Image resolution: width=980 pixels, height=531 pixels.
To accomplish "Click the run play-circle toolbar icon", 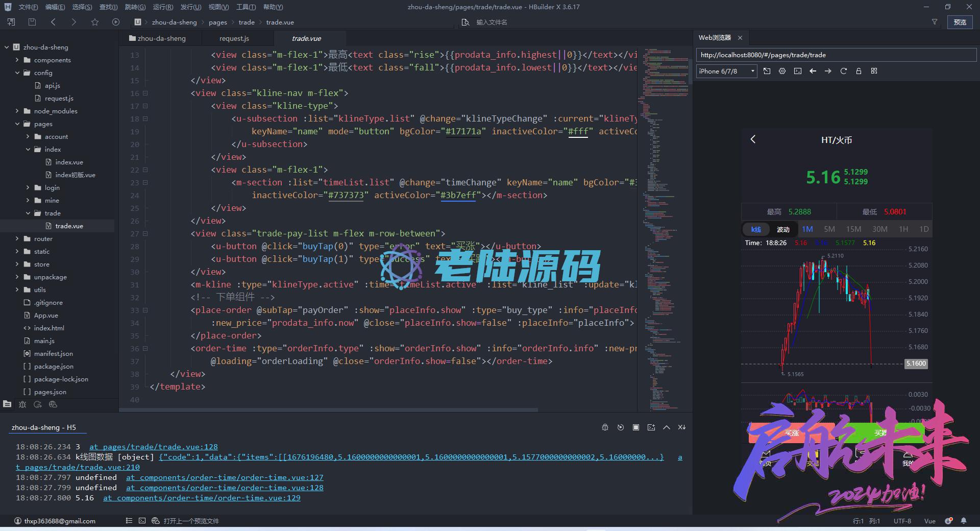I will tap(116, 22).
